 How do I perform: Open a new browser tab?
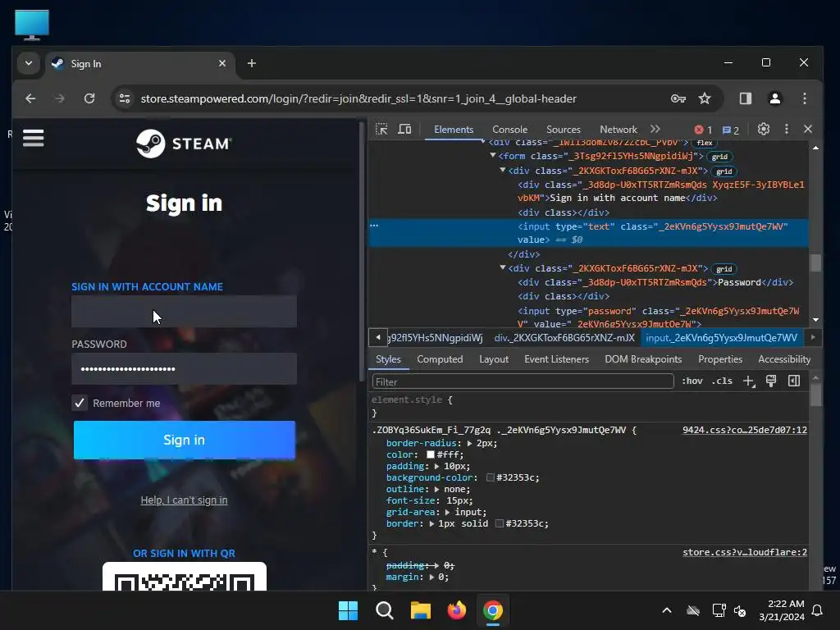point(251,63)
